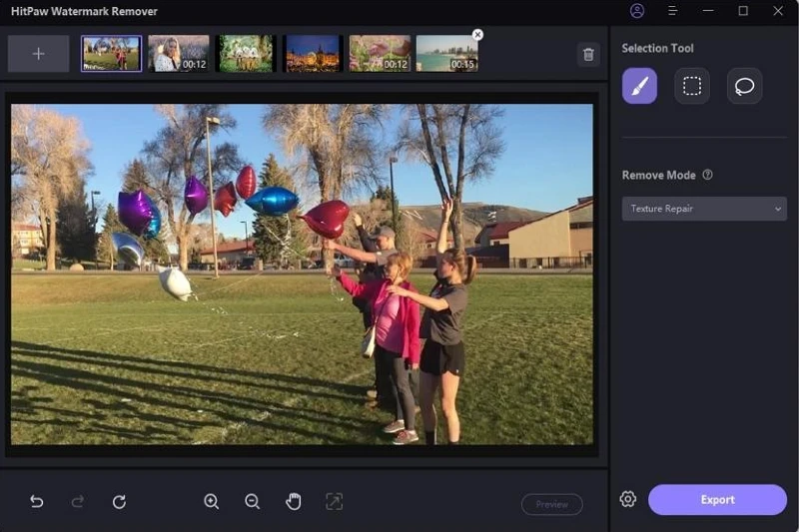799x532 pixels.
Task: Open the user account icon
Action: pos(637,11)
